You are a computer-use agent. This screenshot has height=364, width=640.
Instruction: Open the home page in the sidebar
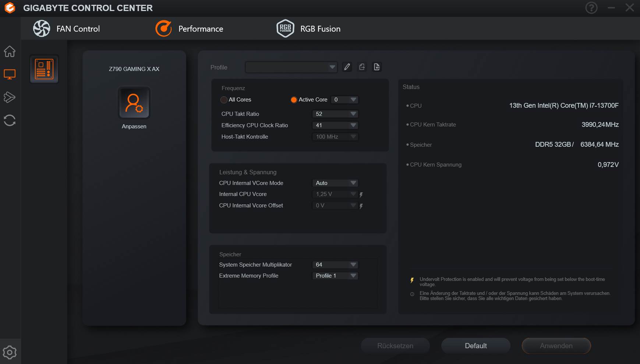click(x=10, y=51)
